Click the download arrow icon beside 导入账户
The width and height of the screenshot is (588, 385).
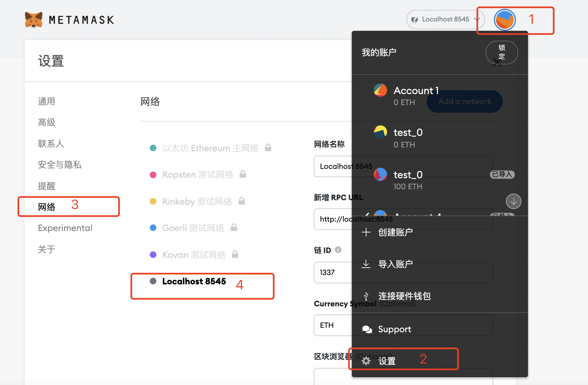pyautogui.click(x=366, y=264)
